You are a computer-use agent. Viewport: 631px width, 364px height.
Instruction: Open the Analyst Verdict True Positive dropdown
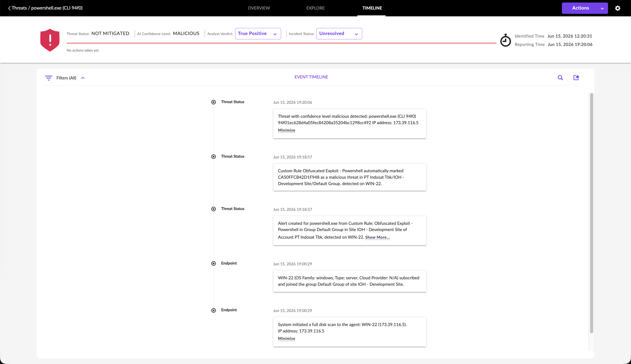point(258,34)
